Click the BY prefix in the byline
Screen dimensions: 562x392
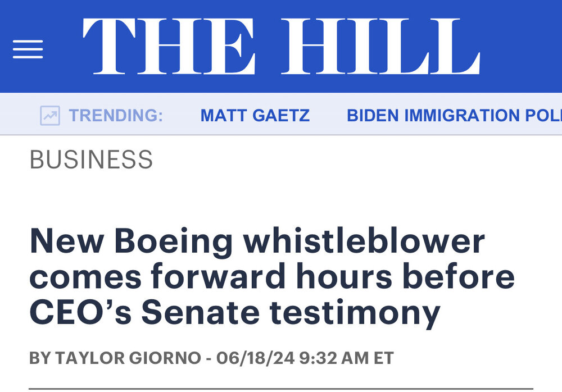pos(40,358)
